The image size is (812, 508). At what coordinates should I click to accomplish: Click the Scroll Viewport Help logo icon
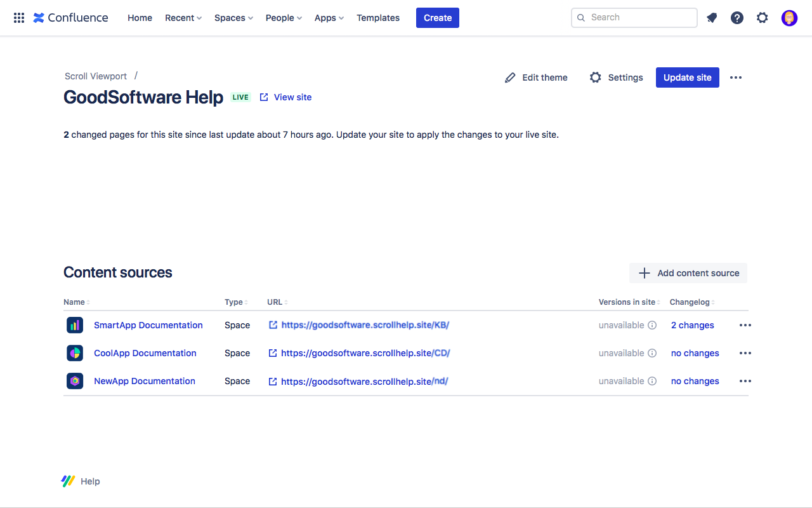pyautogui.click(x=68, y=481)
